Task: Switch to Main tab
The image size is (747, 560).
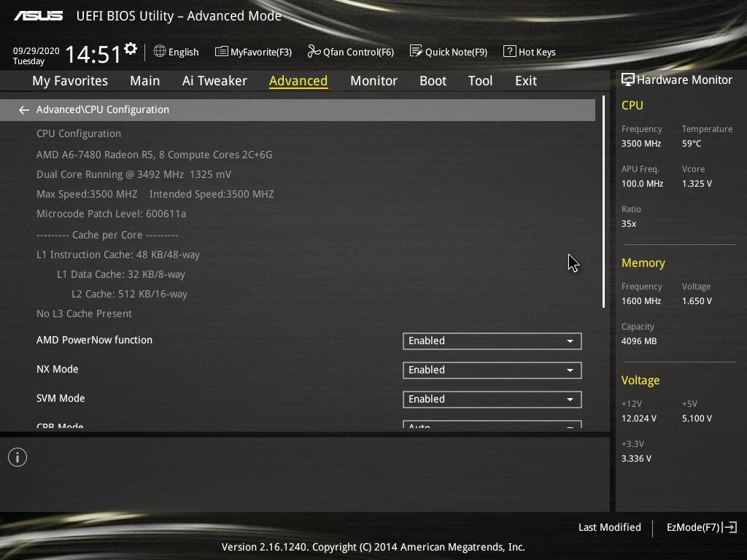Action: 145,81
